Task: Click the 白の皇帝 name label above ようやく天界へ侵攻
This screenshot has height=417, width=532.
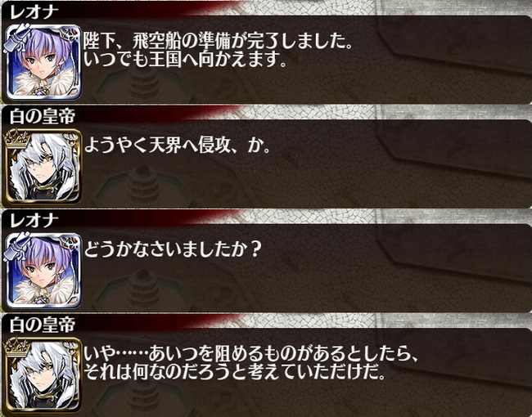Action: tap(43, 117)
